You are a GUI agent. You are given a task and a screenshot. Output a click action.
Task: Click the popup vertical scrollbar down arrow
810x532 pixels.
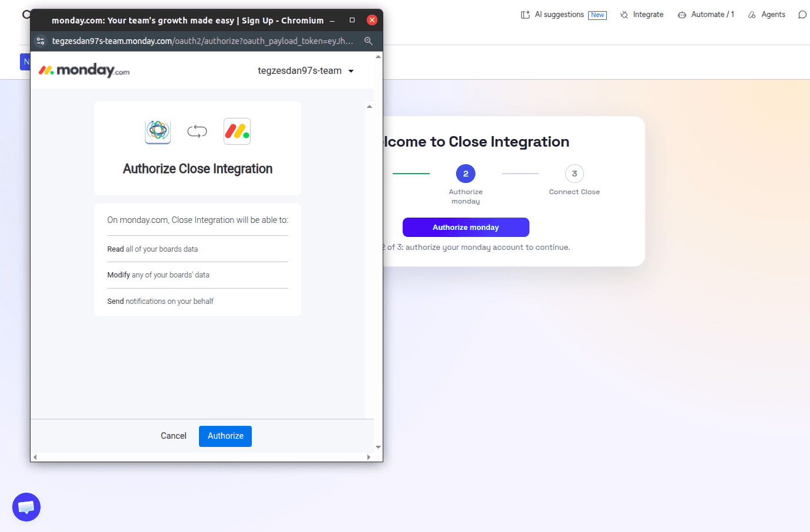point(379,448)
